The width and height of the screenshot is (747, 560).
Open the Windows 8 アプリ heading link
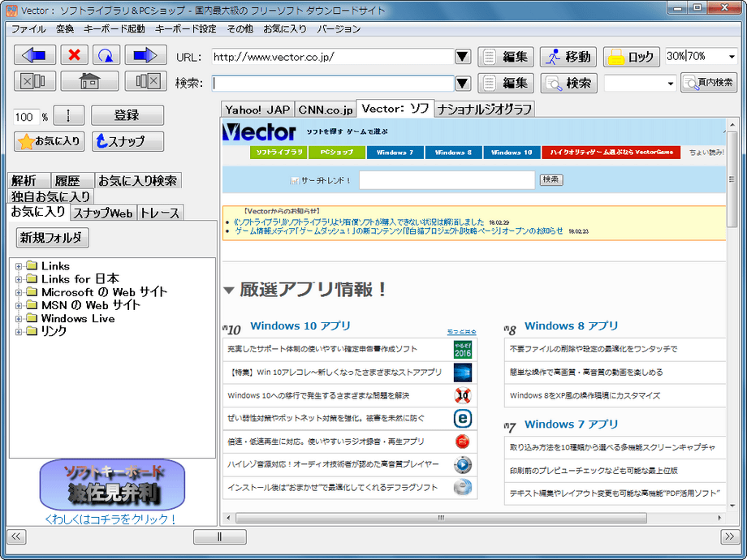click(571, 325)
